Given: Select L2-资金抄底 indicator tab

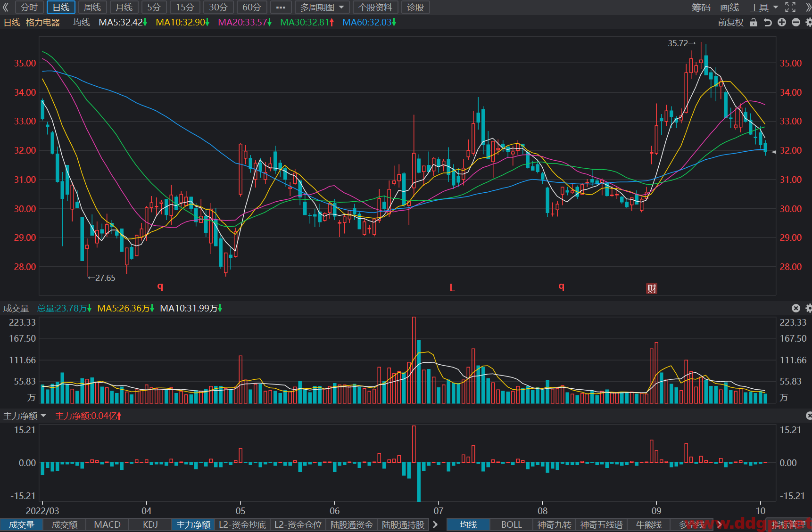Looking at the screenshot, I should click(x=242, y=524).
